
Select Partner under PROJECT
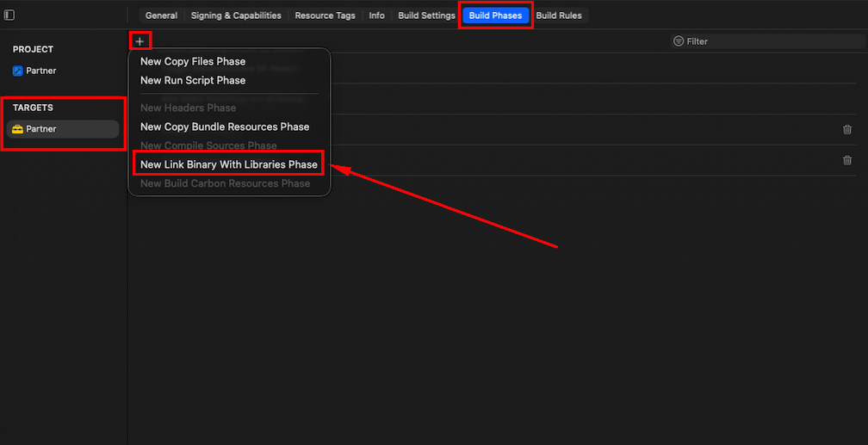(41, 71)
